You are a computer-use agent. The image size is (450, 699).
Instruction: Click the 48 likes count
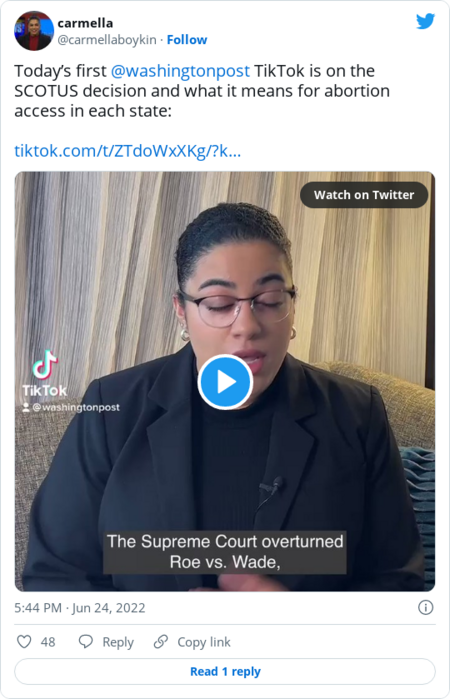(x=48, y=642)
